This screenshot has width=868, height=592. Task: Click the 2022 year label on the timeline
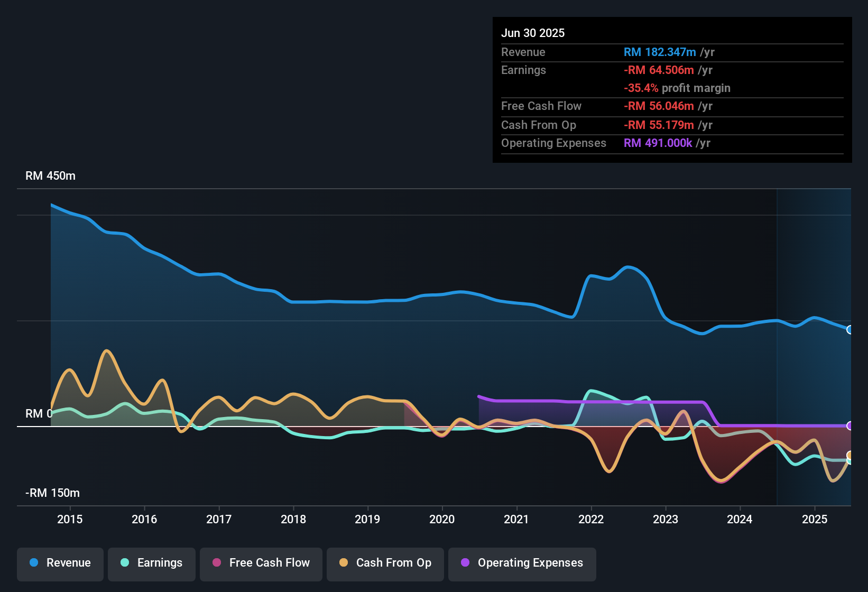tap(592, 520)
